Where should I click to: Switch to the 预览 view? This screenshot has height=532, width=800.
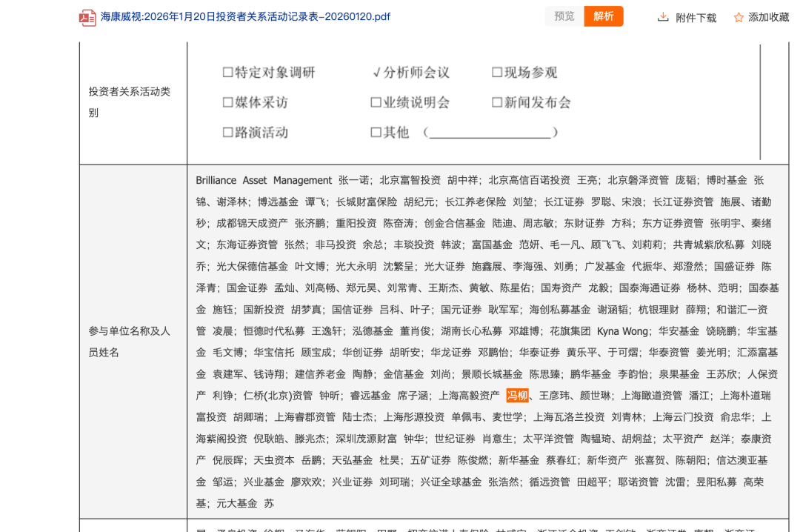[564, 16]
